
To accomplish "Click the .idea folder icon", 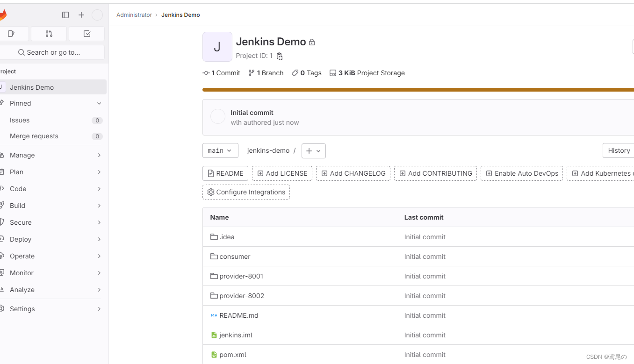I will point(214,237).
